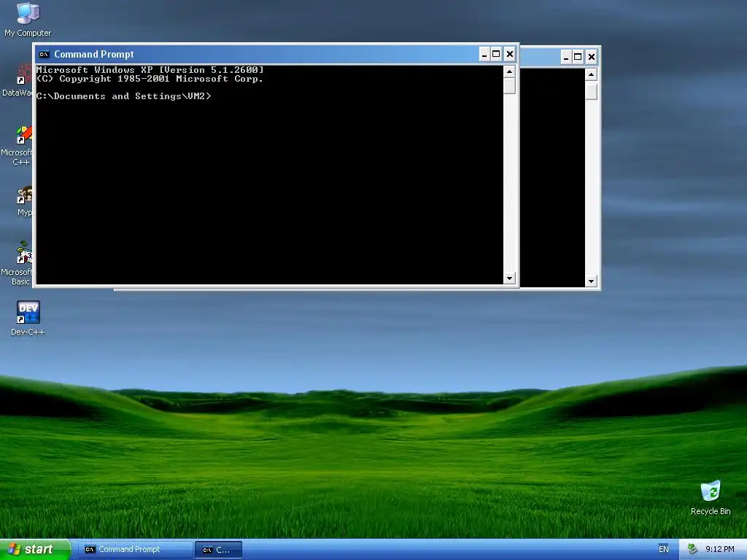747x560 pixels.
Task: Click the Start button
Action: click(x=35, y=550)
